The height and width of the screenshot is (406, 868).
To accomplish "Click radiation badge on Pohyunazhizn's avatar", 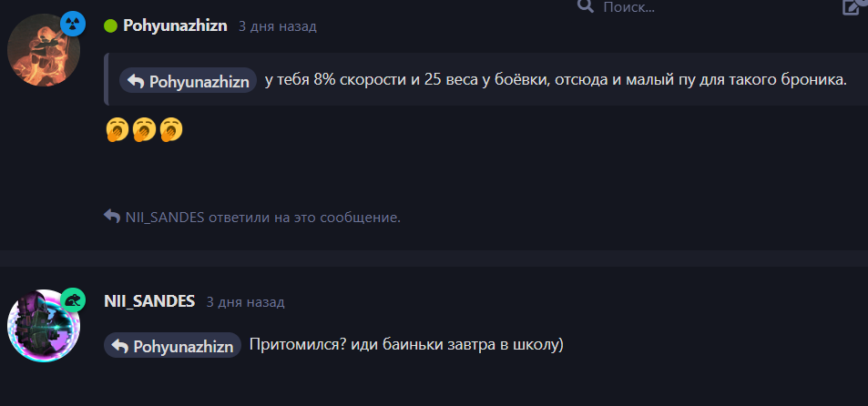I will click(x=72, y=24).
